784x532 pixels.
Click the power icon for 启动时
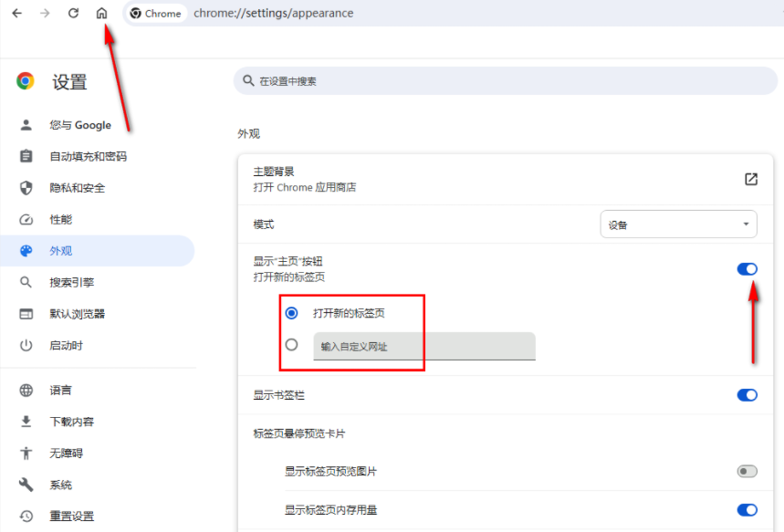pyautogui.click(x=26, y=345)
